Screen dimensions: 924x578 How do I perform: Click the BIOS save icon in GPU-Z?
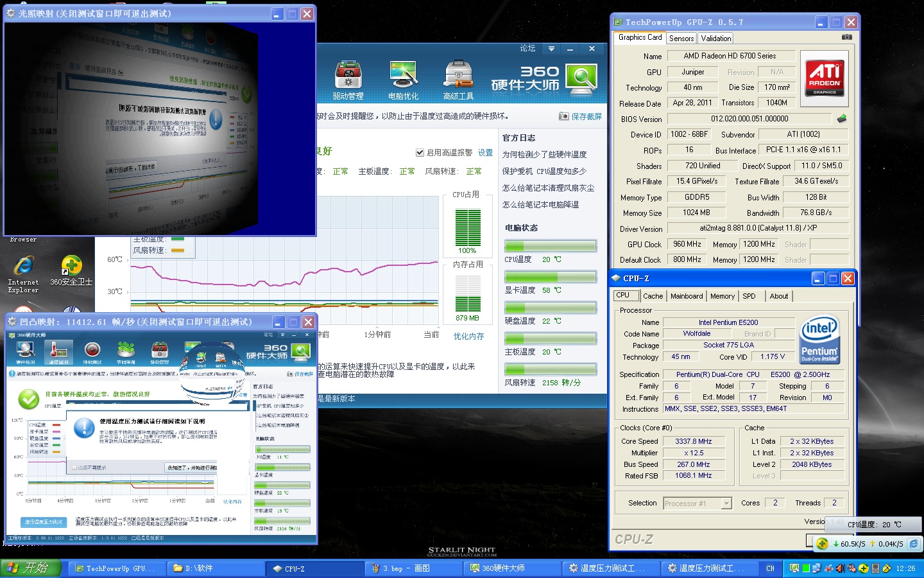(x=842, y=119)
